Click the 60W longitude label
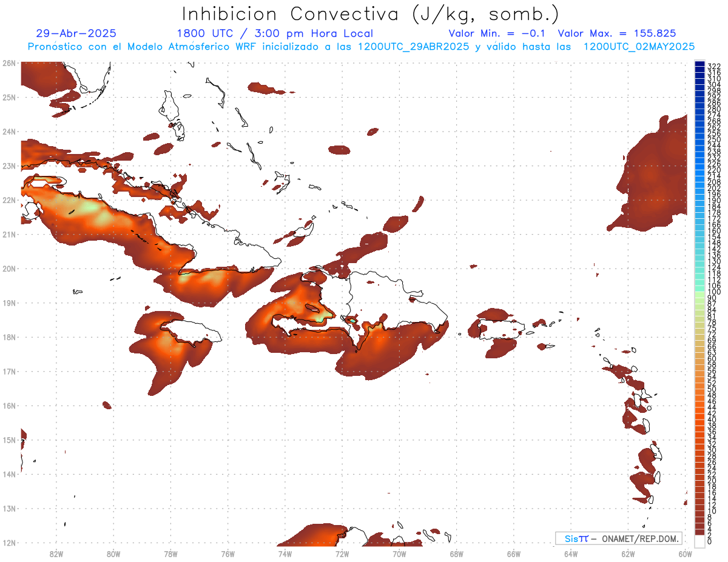 coord(685,554)
